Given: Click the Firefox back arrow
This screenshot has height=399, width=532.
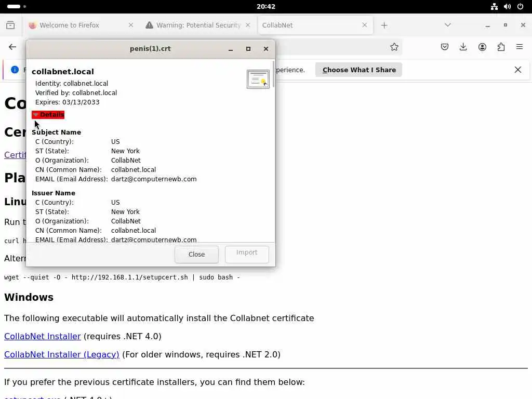Looking at the screenshot, I should [x=12, y=47].
